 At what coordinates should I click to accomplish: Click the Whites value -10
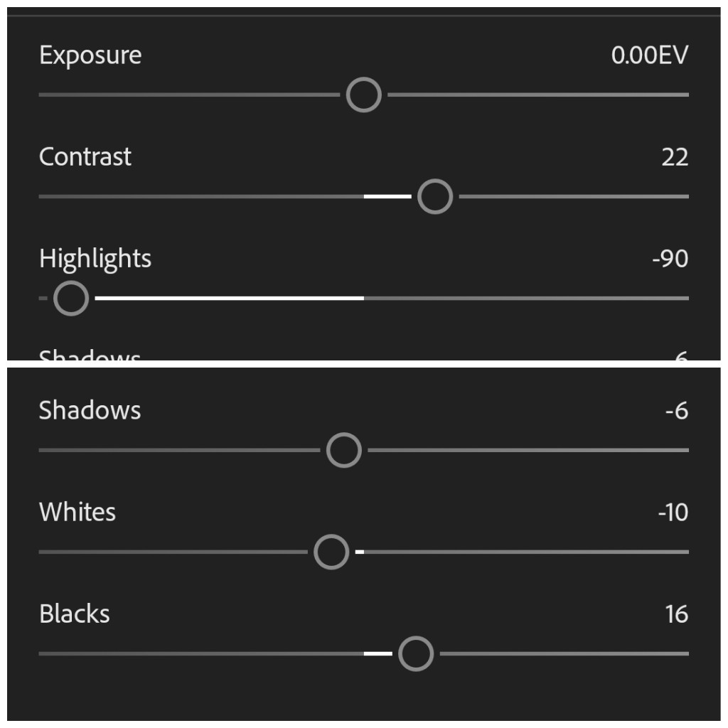pyautogui.click(x=673, y=513)
